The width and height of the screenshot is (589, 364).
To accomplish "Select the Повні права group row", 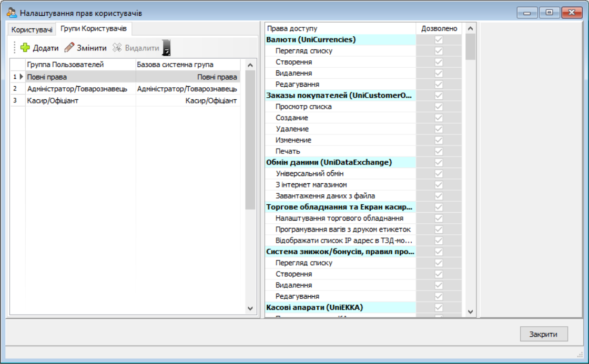I will point(125,77).
